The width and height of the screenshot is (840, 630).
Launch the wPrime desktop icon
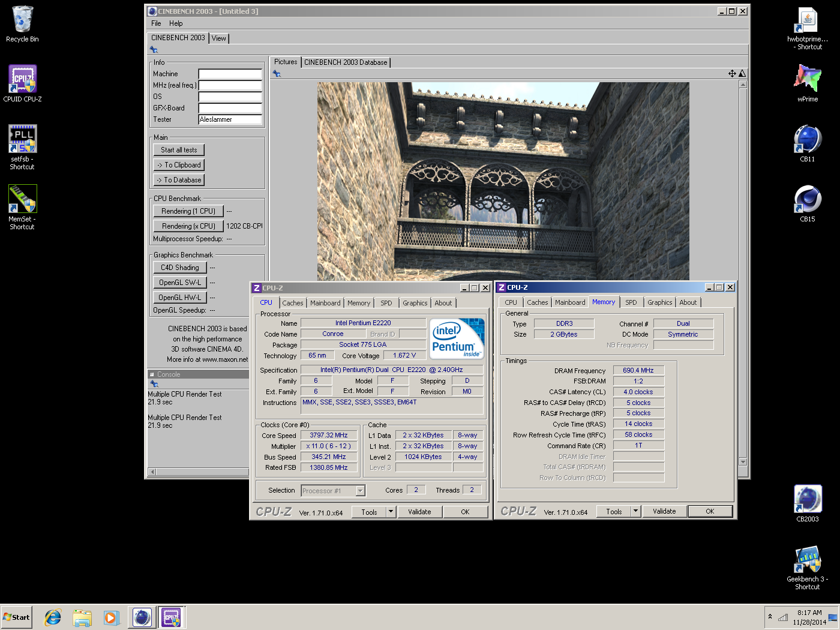click(x=808, y=83)
